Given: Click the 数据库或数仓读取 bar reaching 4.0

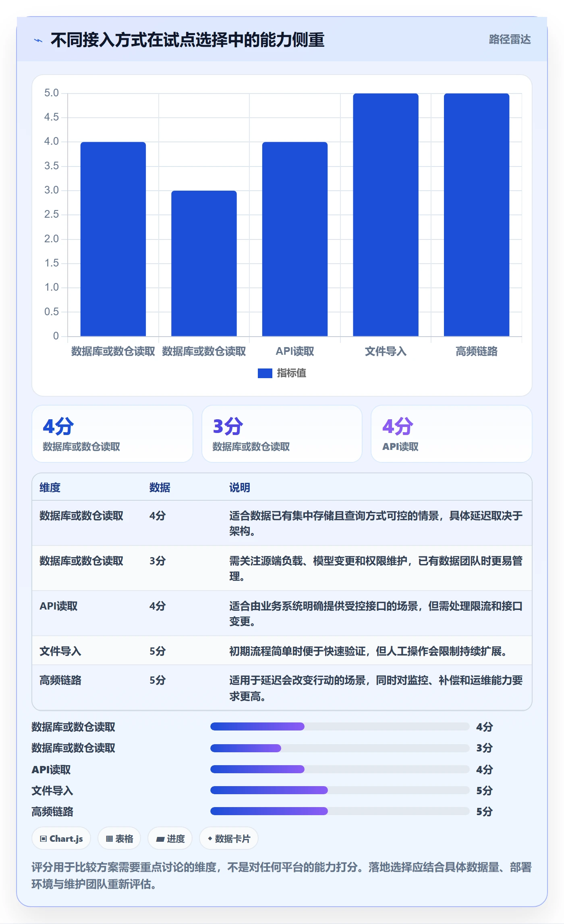Looking at the screenshot, I should point(113,239).
